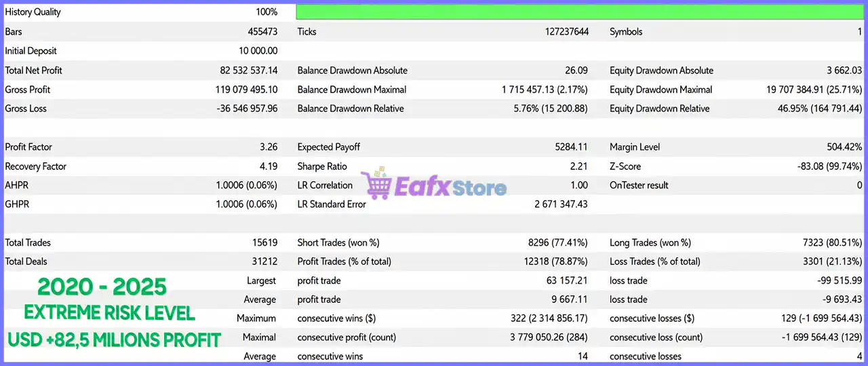Click the Long Trades (won %) label

pos(650,243)
